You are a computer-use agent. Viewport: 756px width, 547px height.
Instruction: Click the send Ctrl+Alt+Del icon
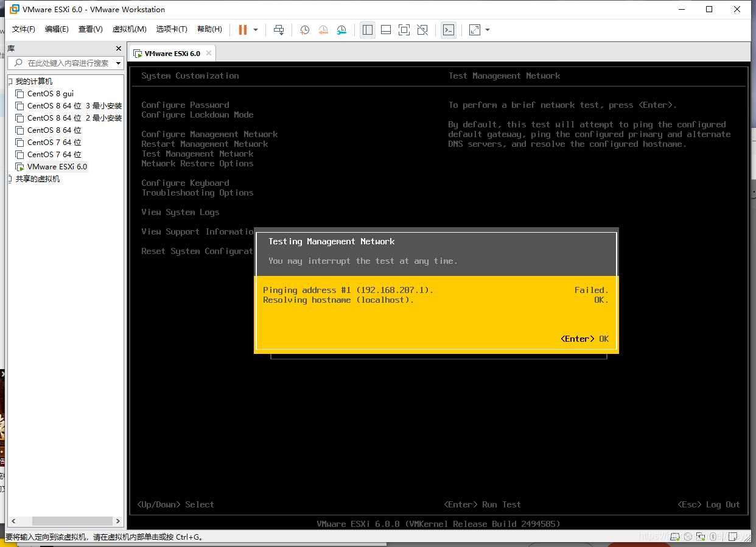click(279, 30)
